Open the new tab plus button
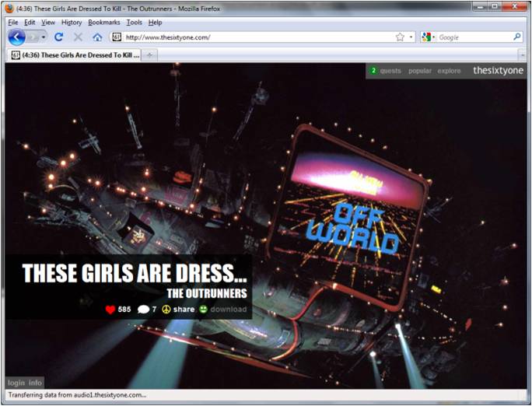This screenshot has height=406, width=532. [149, 54]
